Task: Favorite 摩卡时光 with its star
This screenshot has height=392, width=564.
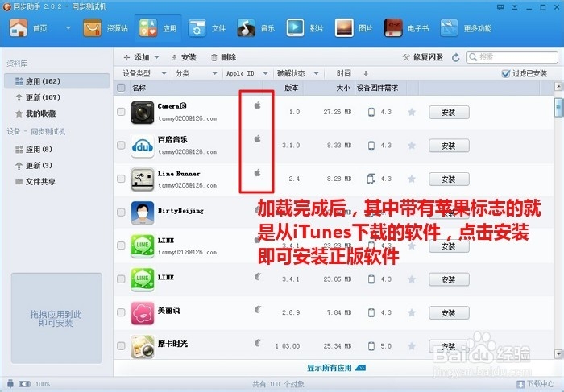Action: coord(412,346)
